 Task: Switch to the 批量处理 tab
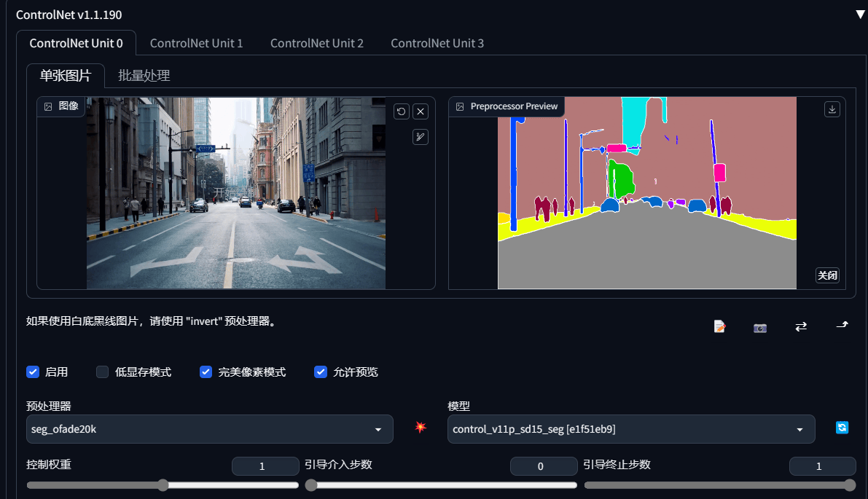click(144, 75)
